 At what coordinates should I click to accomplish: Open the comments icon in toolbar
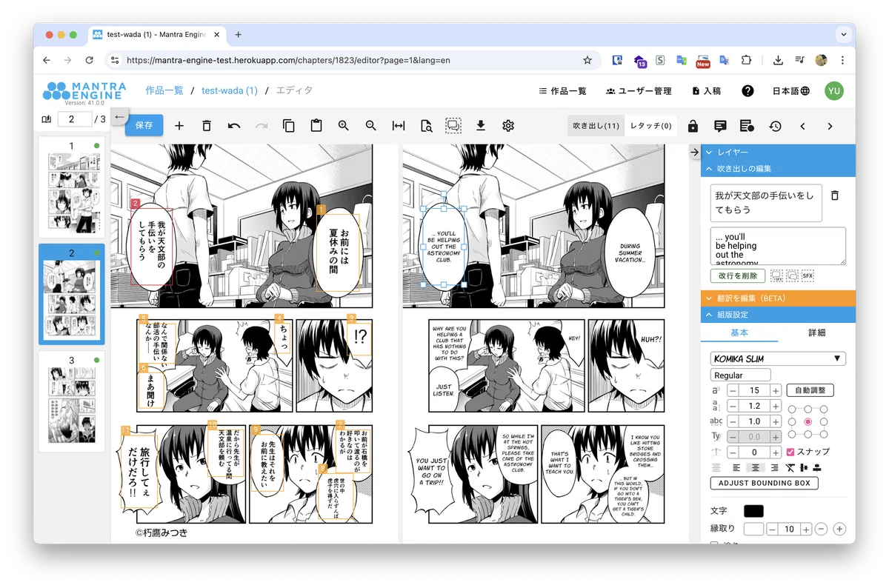tap(720, 126)
